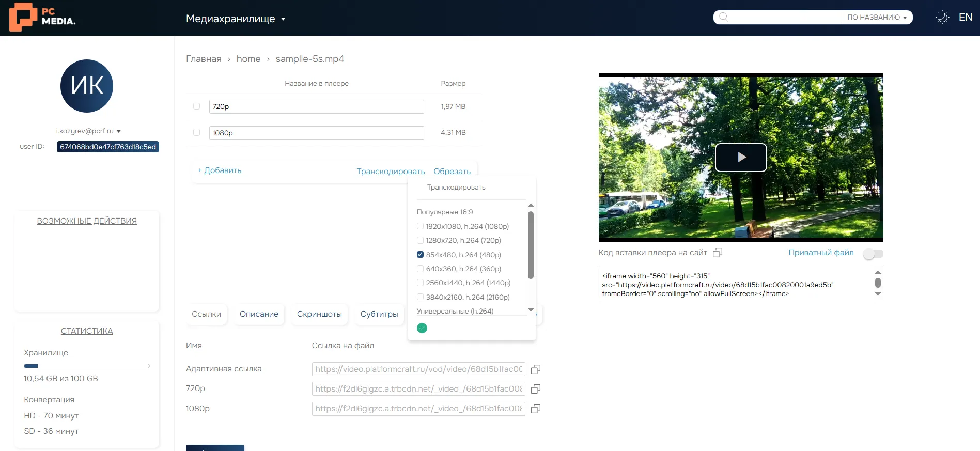Image resolution: width=980 pixels, height=451 pixels.
Task: Play the video preview
Action: point(741,157)
